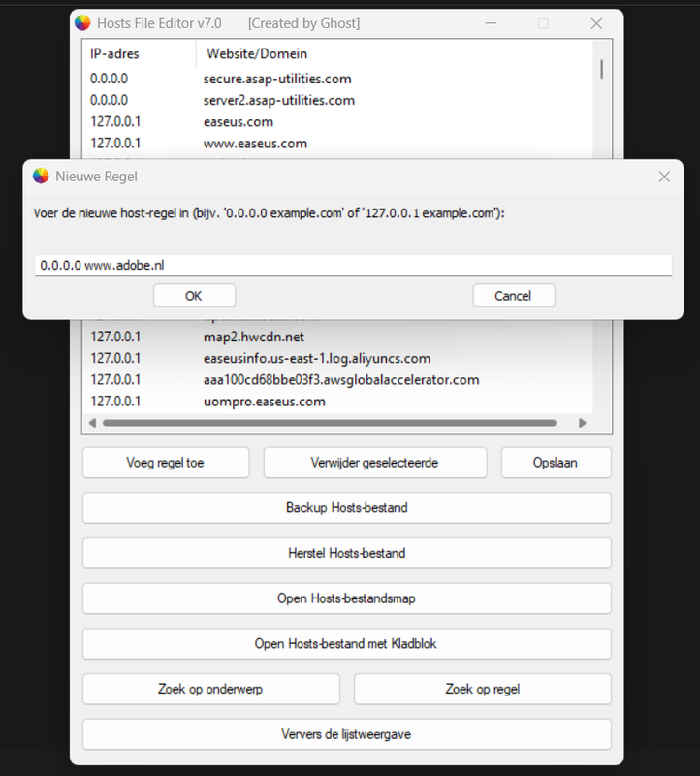The height and width of the screenshot is (776, 700).
Task: Click the Website/Domein column header
Action: 395,53
